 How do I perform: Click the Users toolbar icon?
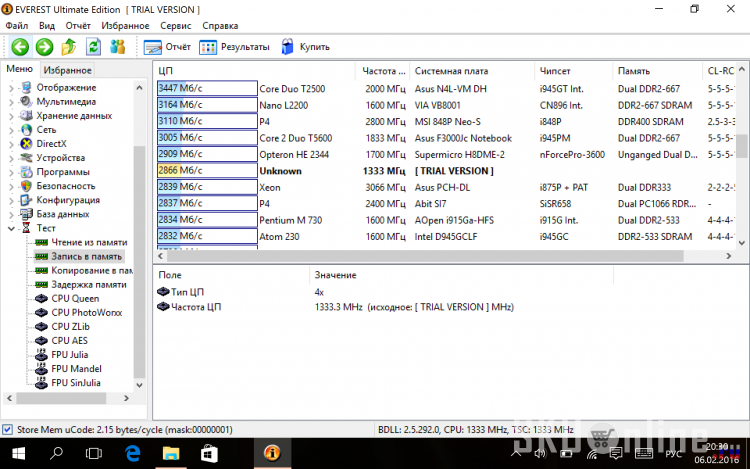pos(118,47)
